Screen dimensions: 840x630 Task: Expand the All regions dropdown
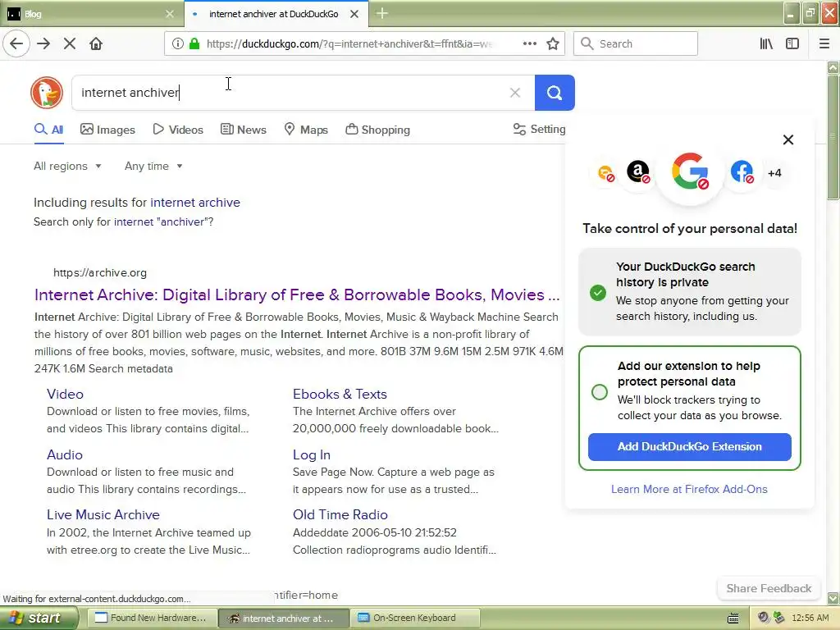coord(67,166)
